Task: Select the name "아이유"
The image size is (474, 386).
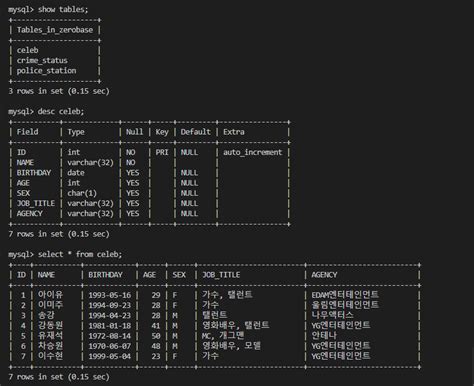Action: point(50,295)
